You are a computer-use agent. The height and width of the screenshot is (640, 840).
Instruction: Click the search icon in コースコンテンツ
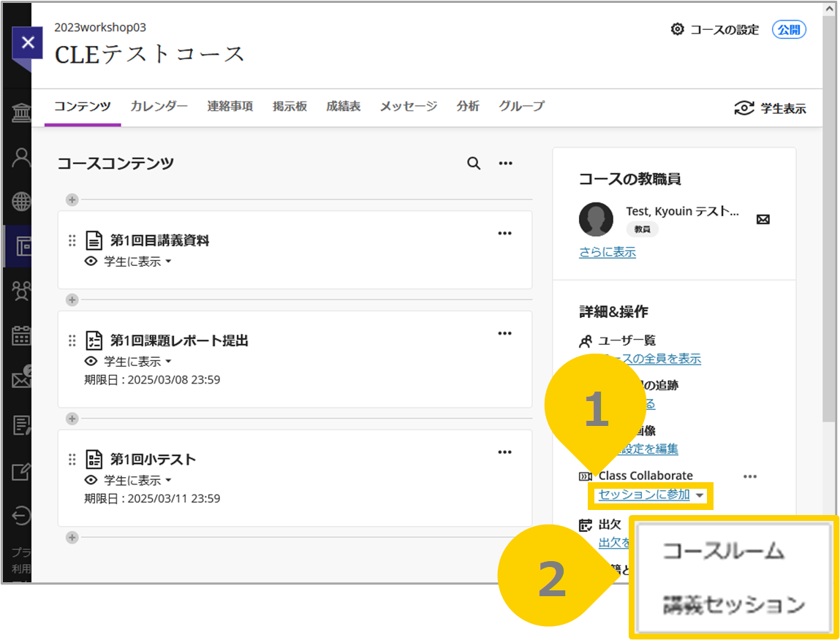(x=474, y=164)
